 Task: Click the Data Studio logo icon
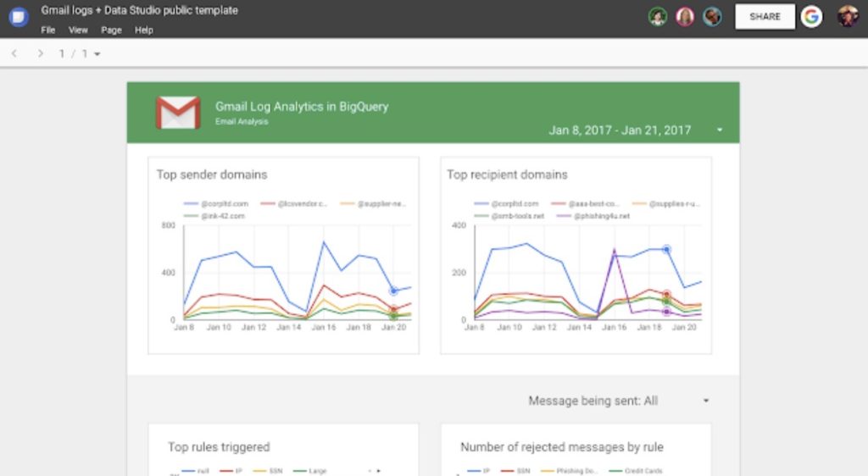coord(19,17)
